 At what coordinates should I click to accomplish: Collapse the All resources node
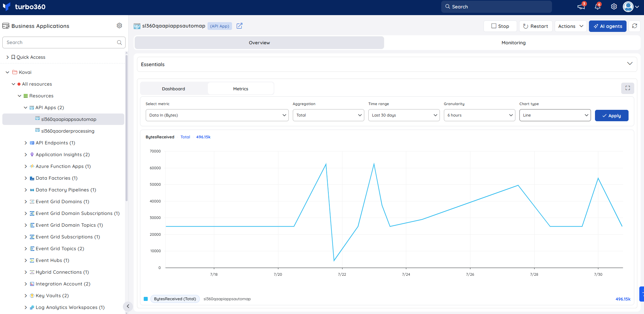(13, 84)
